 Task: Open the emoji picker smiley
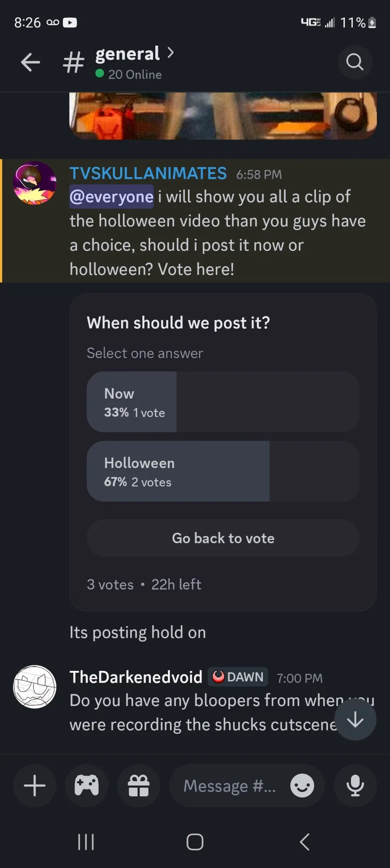pyautogui.click(x=302, y=786)
